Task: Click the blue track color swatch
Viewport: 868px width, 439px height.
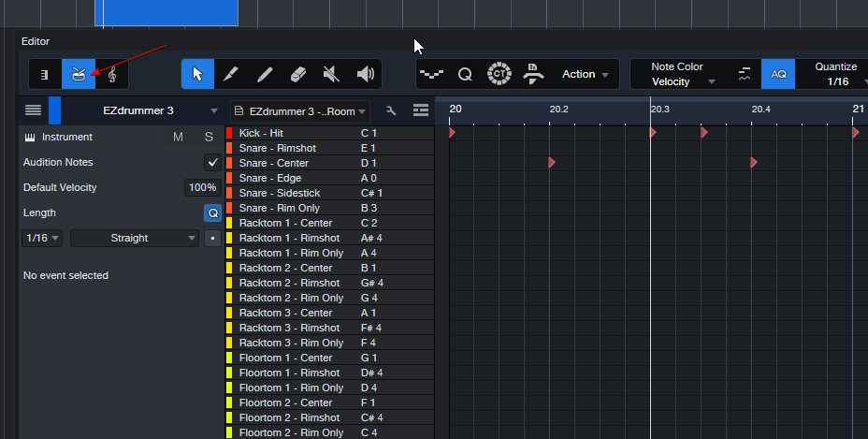Action: [55, 110]
